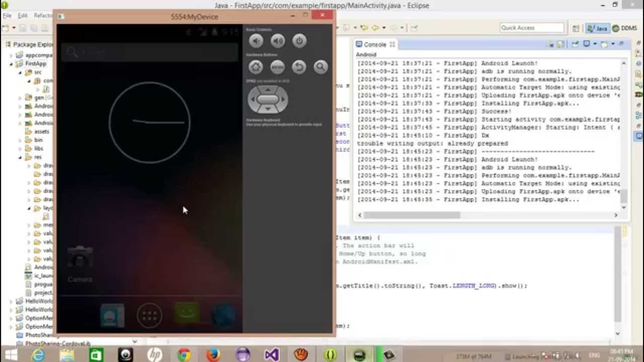
Task: Collapse the res folder node
Action: 21,158
